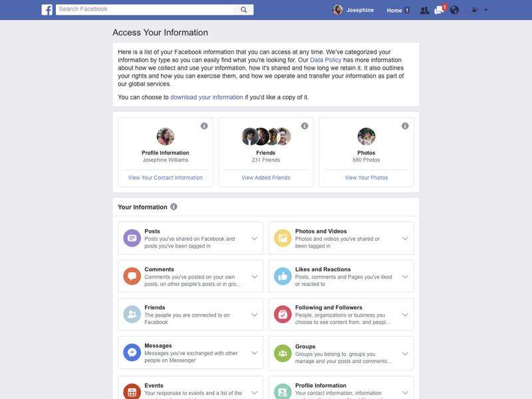Open the globe notifications icon

(x=454, y=10)
